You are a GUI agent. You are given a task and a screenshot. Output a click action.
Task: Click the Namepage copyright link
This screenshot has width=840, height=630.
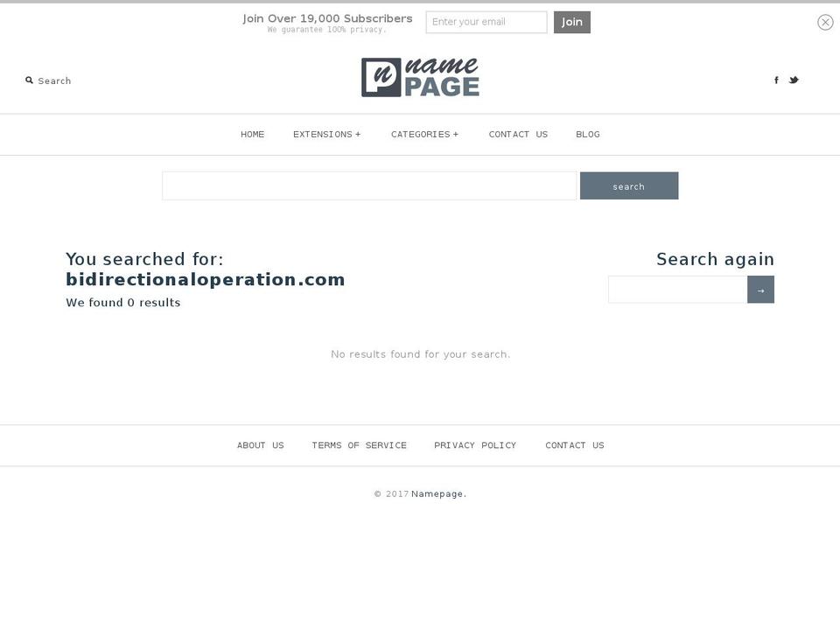437,493
